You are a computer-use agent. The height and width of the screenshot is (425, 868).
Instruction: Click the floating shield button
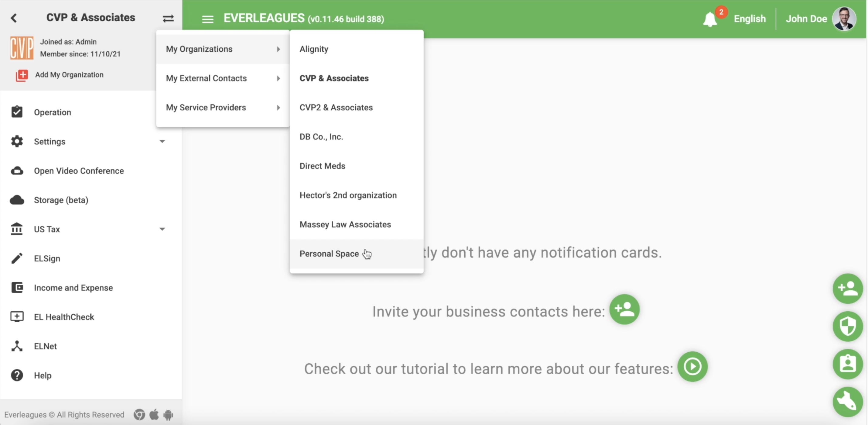point(848,326)
